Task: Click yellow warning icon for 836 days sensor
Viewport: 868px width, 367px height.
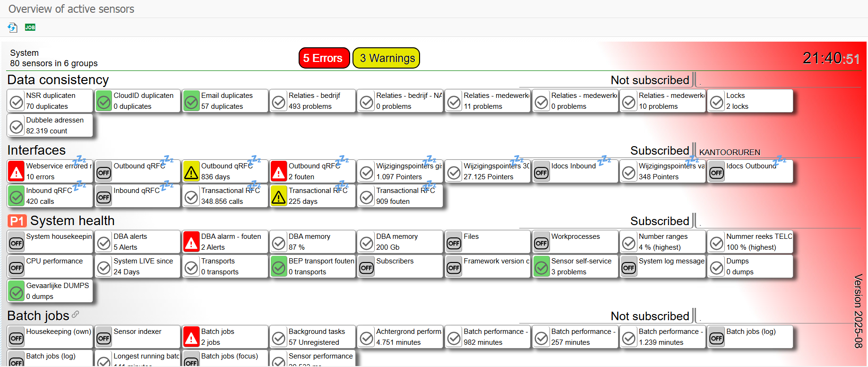Action: [191, 172]
